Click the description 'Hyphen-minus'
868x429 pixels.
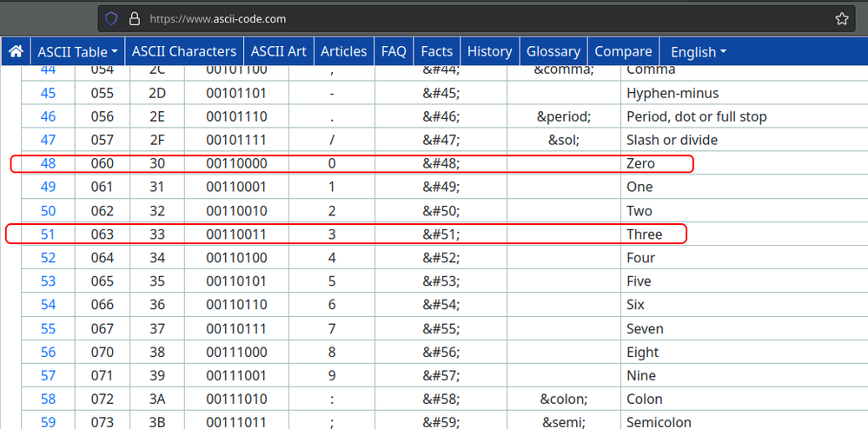673,93
